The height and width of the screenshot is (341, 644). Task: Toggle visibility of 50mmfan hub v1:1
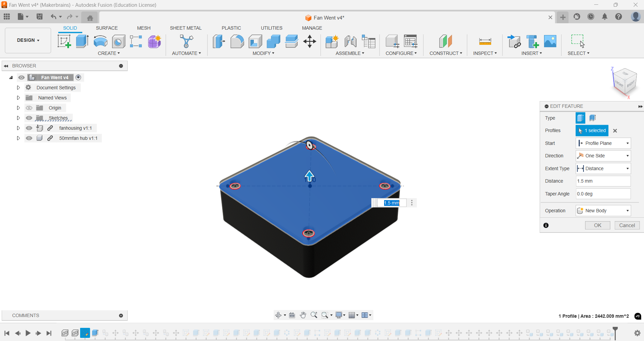tap(29, 138)
